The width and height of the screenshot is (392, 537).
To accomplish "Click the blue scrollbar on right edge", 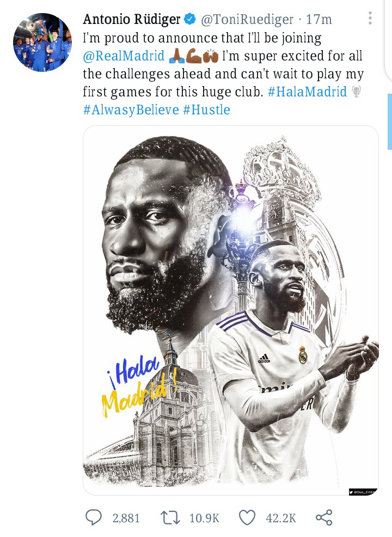I will click(390, 121).
